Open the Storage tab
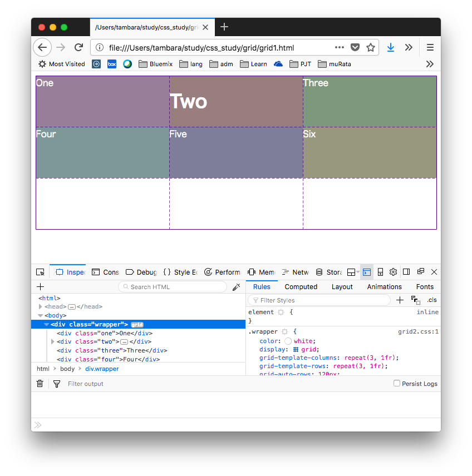Viewport: 472px width, 476px height. [x=329, y=272]
